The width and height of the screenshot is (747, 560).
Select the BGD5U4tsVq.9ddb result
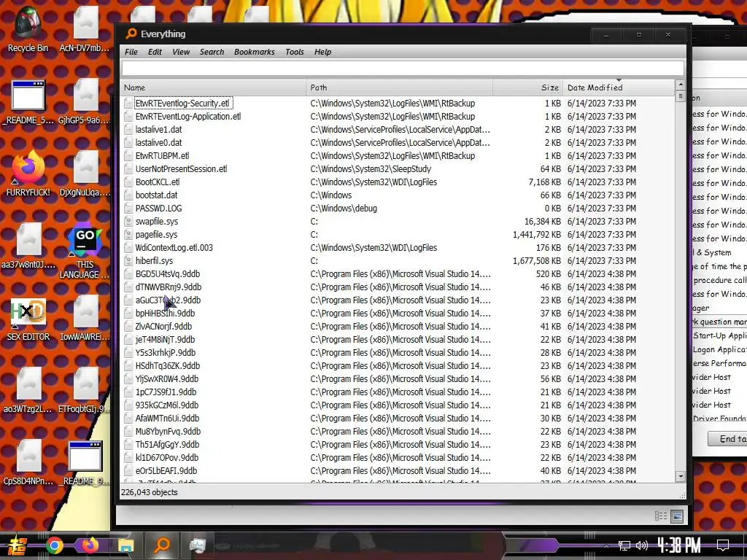pyautogui.click(x=398, y=274)
